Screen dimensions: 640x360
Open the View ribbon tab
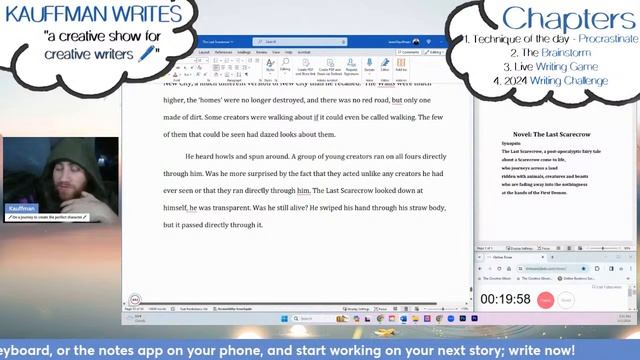click(276, 52)
